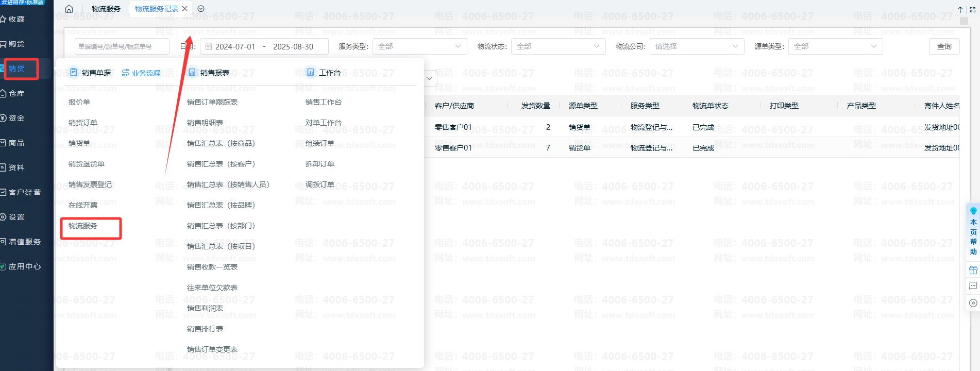Open 销货订单 from the sales menu
This screenshot has width=980, height=371.
(x=83, y=123)
